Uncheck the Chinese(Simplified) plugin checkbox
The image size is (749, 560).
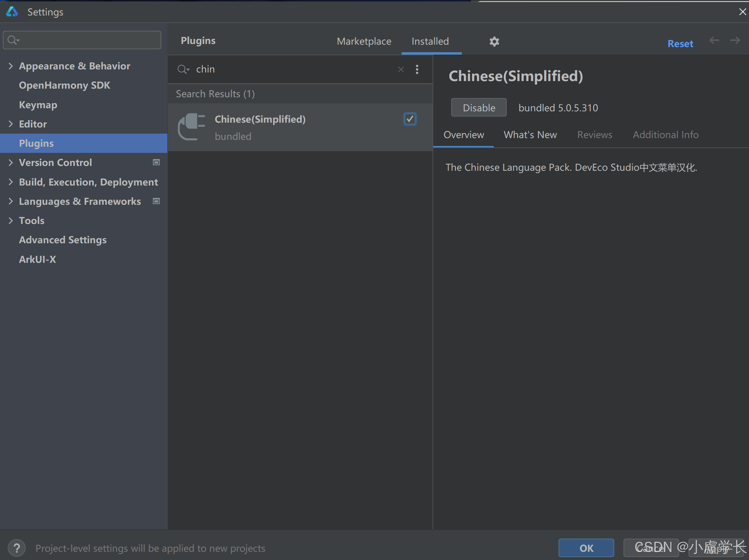point(410,119)
